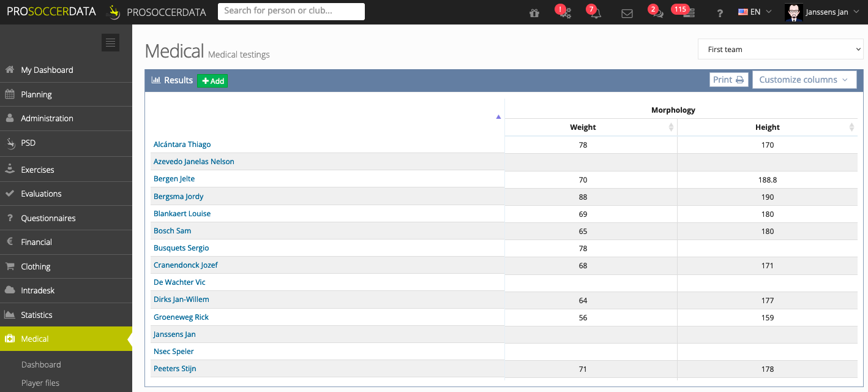The image size is (868, 392).
Task: Click the Medical kit icon in sidebar
Action: tap(10, 339)
